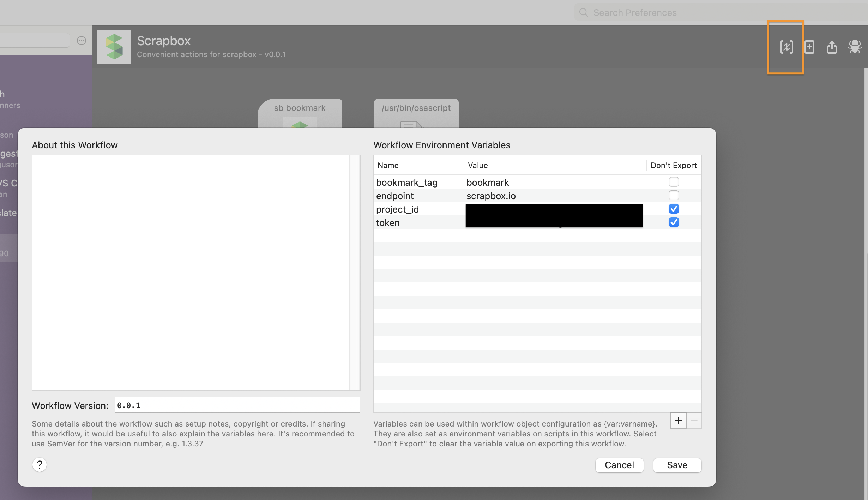Click the Scrapbox workflow logo icon
868x500 pixels.
click(114, 47)
